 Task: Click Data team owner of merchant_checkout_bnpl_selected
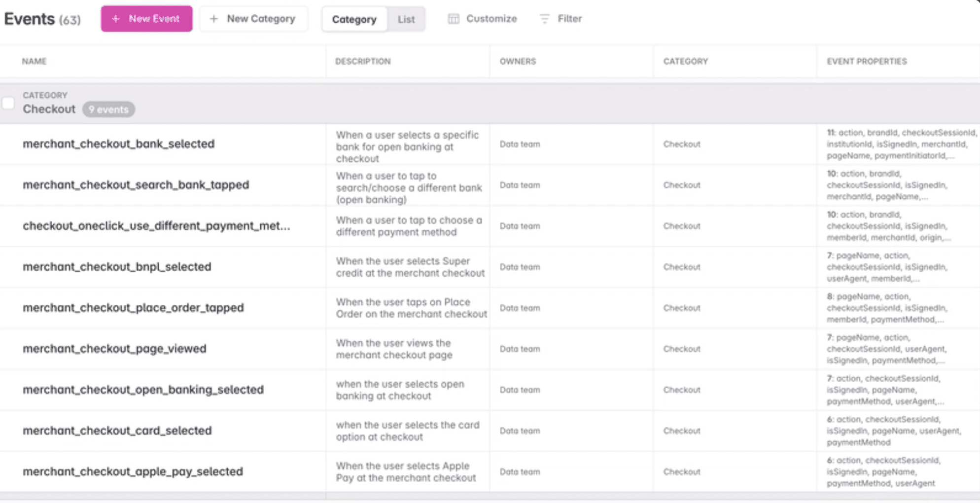[x=520, y=267]
